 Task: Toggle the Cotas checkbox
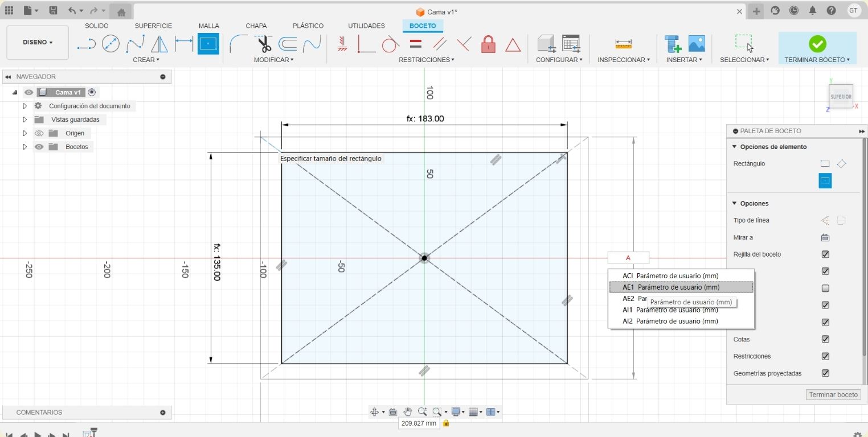[825, 339]
